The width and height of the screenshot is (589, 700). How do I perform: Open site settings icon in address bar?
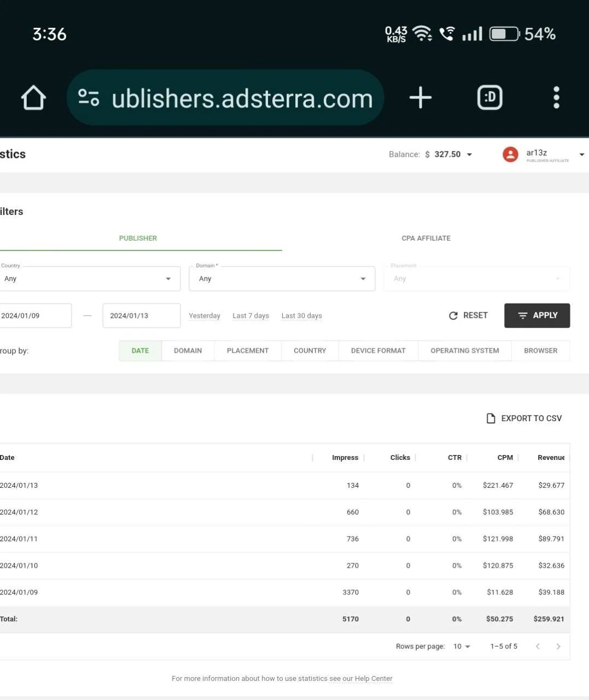point(89,98)
